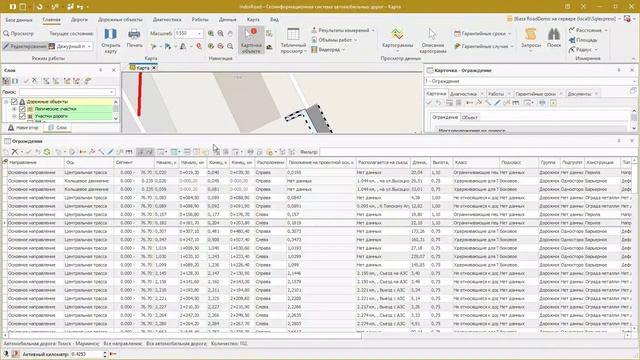Viewport: 640px width, 360px height.
Task: Open Картограммы in the ribbon
Action: point(398,40)
